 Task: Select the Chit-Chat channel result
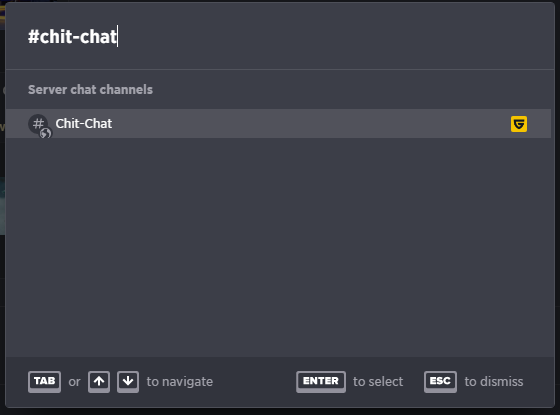pos(278,124)
